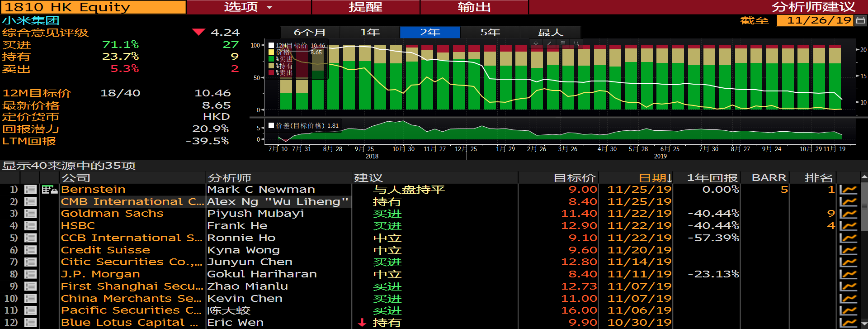Open the J.P. Morgan row trend chart icon

pos(848,274)
